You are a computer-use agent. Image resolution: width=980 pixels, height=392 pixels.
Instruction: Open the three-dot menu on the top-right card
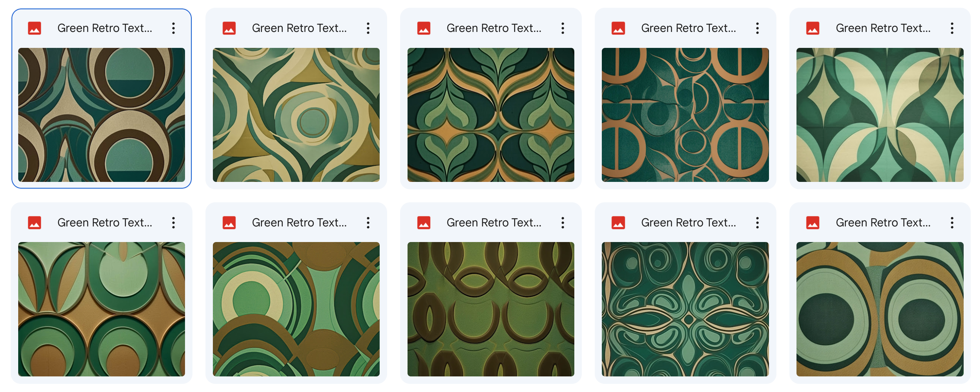click(953, 28)
